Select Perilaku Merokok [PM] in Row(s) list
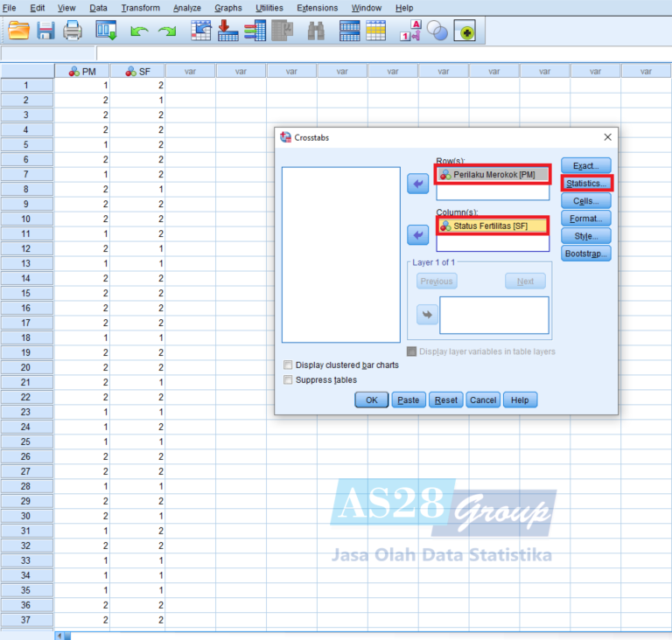The image size is (672, 640). tap(493, 175)
